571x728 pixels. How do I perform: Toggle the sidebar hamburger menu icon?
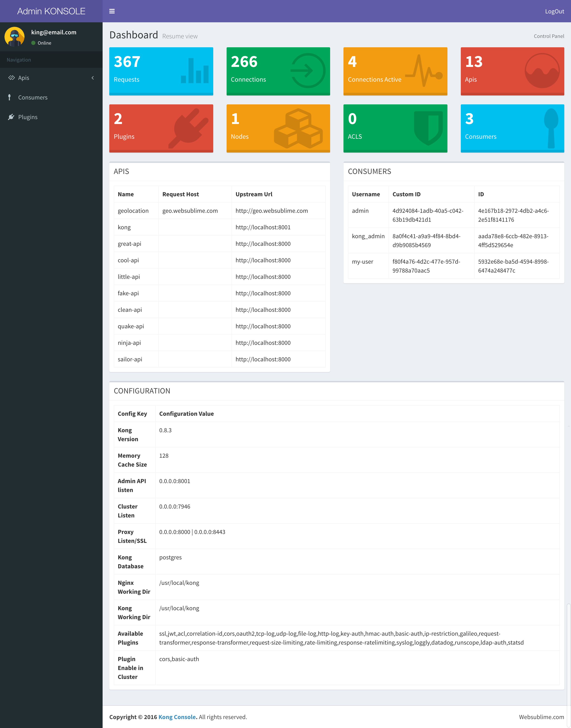pos(112,11)
